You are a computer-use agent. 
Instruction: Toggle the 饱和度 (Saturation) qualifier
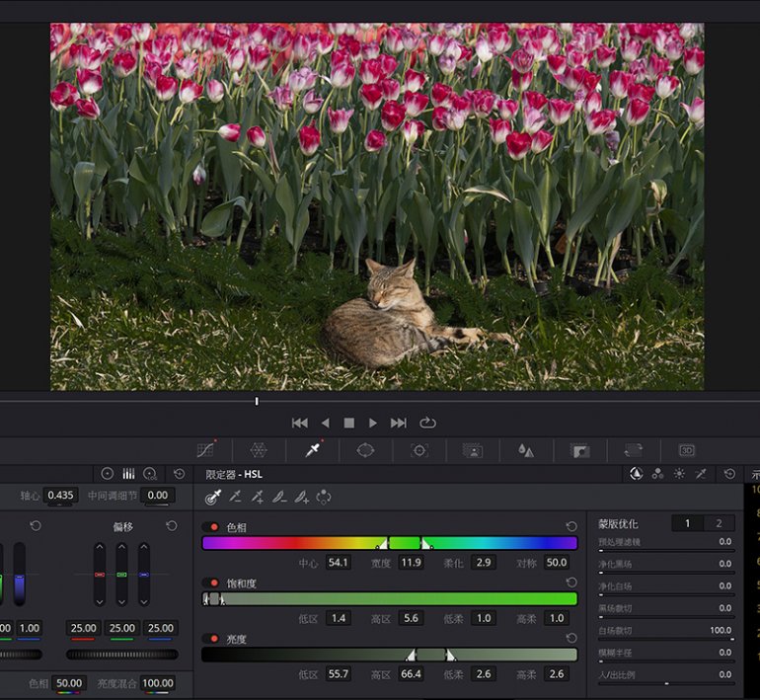point(212,583)
